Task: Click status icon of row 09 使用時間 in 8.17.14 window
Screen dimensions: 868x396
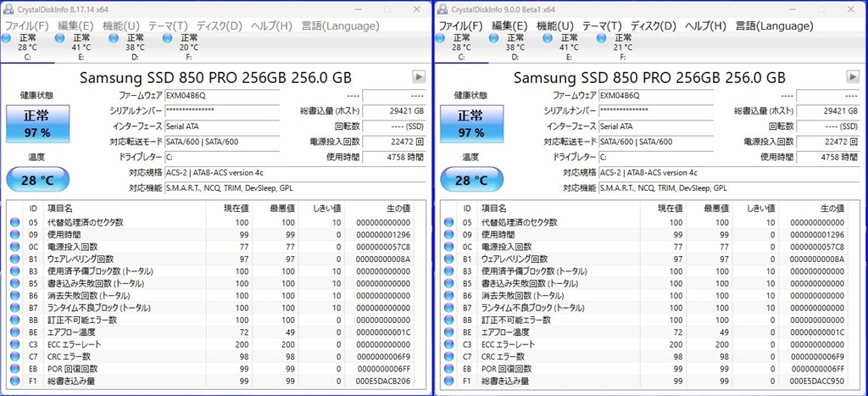Action: point(15,235)
